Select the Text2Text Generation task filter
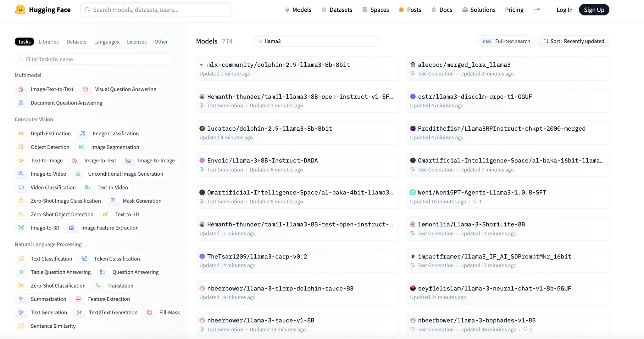The image size is (644, 339). (x=107, y=313)
